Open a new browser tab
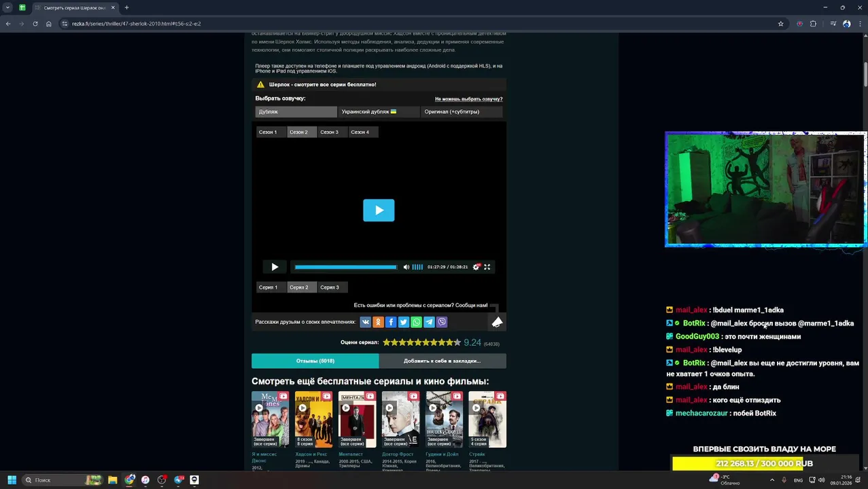868x489 pixels. click(126, 7)
